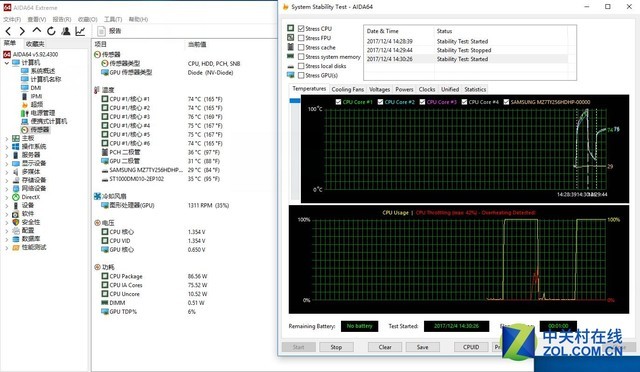Expand the 显示设备 tree node
640x372 pixels.
point(7,163)
